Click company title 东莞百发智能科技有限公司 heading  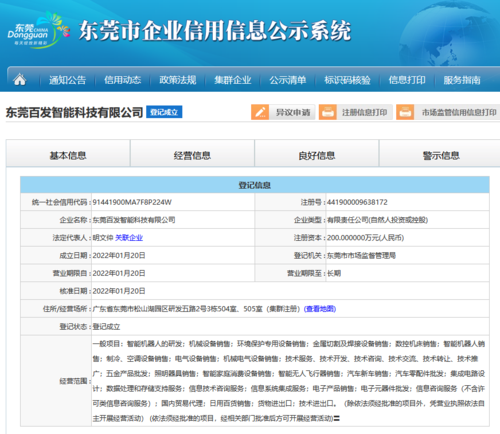[x=74, y=112]
